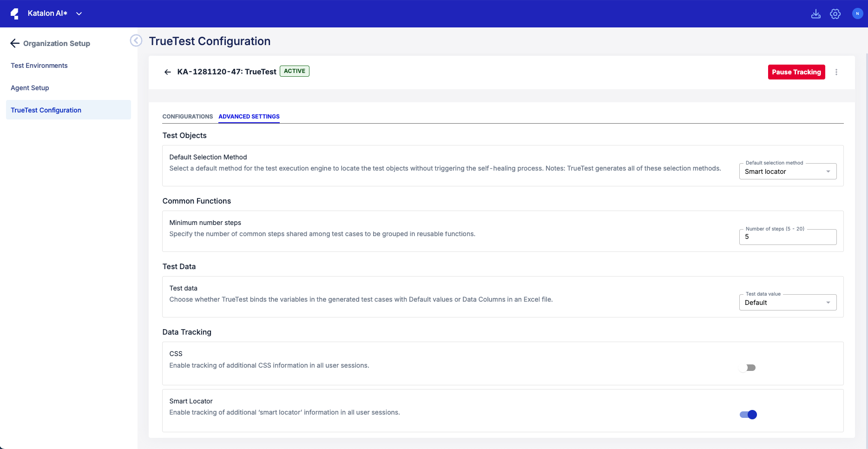Screen dimensions: 868x449
Task: Enable the CSS tracking toggle
Action: click(748, 368)
